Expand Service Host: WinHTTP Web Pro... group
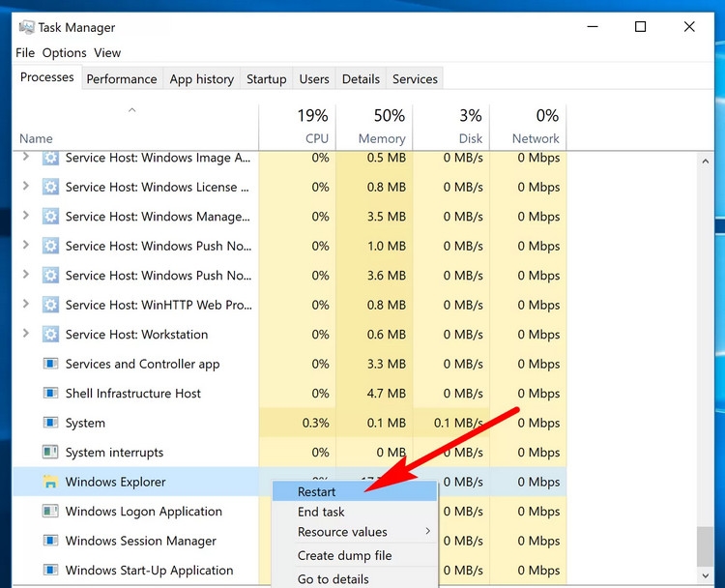This screenshot has height=588, width=725. (x=26, y=304)
